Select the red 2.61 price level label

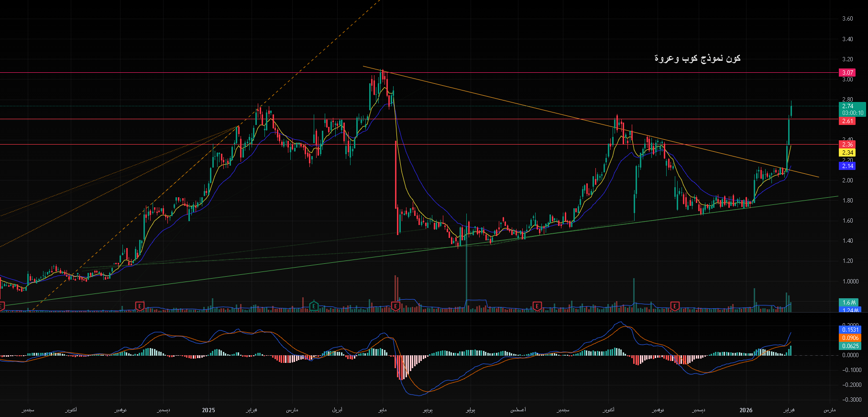847,121
